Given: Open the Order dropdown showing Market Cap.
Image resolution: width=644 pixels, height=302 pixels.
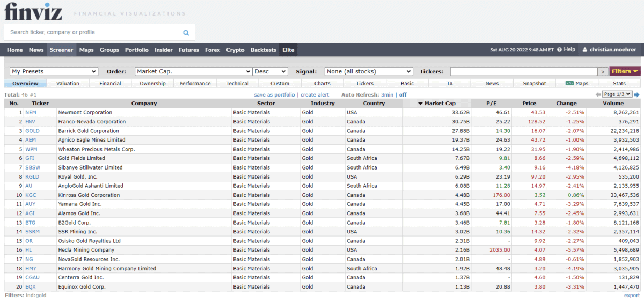Looking at the screenshot, I should pyautogui.click(x=193, y=71).
